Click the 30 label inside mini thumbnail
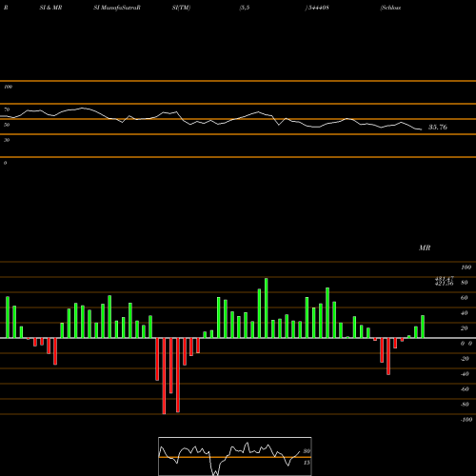 tap(307, 451)
